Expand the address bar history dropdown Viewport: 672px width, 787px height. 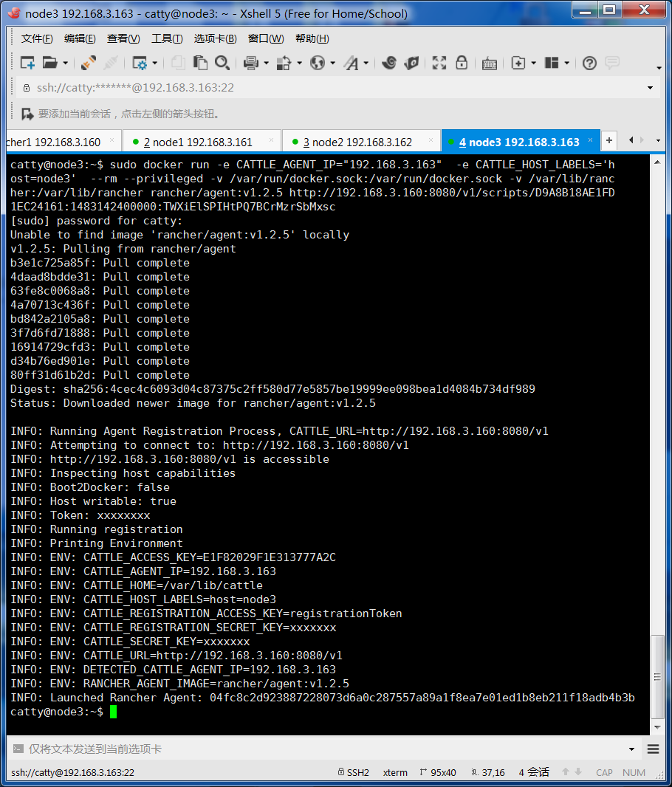[651, 88]
